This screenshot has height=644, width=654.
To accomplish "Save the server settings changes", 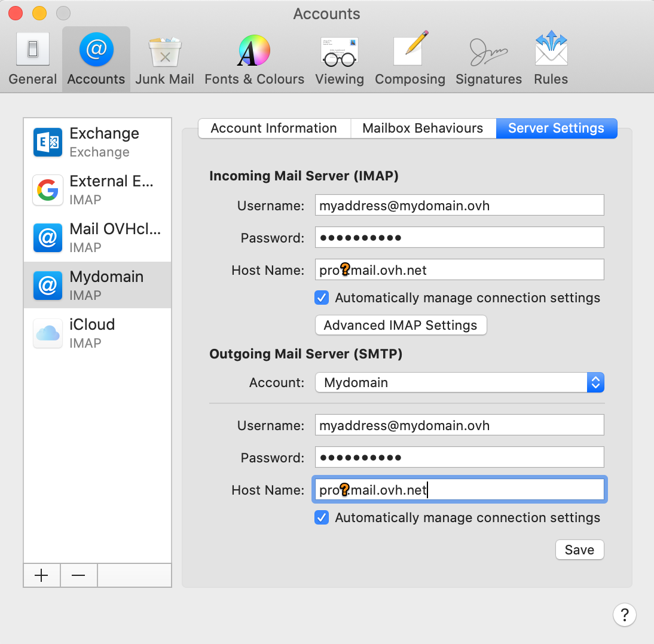I will 579,550.
